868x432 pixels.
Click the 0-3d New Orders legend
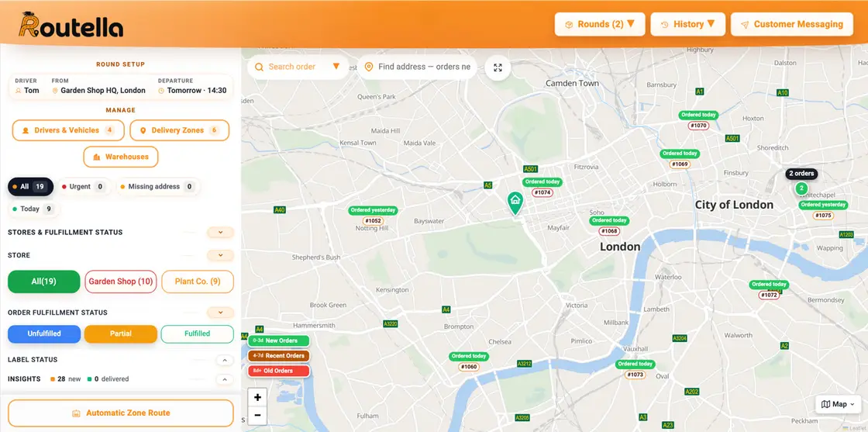click(x=278, y=340)
